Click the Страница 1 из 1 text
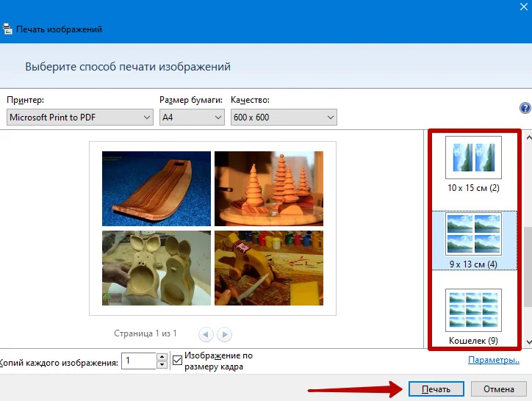The height and width of the screenshot is (401, 532). (145, 333)
